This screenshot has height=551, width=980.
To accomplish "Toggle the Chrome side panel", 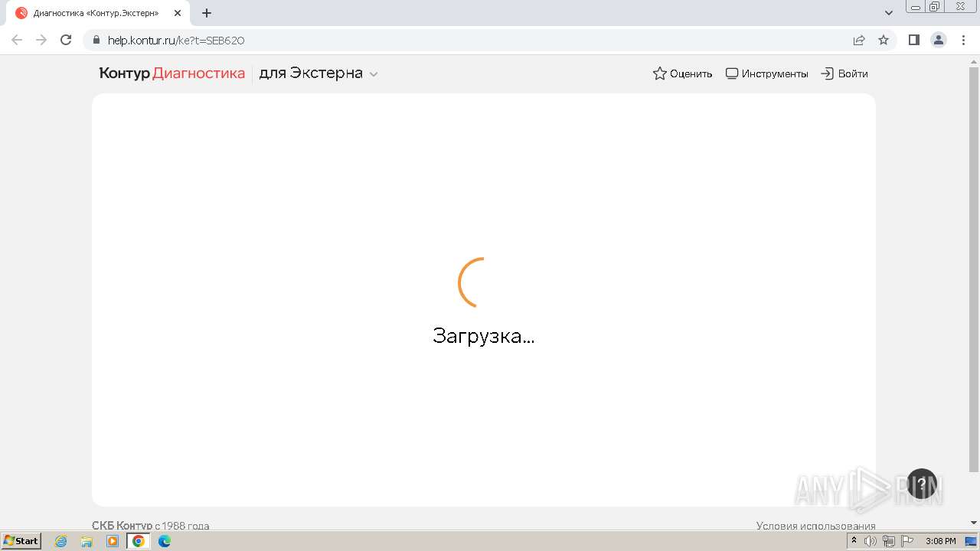I will pos(913,40).
